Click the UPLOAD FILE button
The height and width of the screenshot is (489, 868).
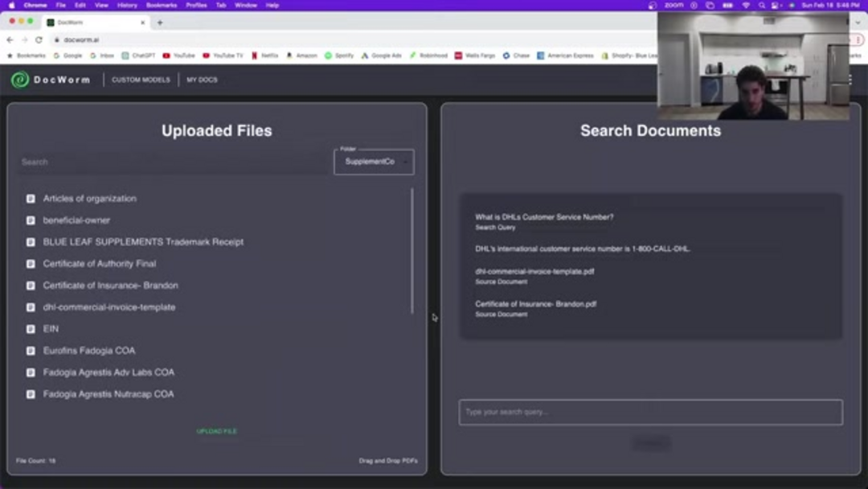pos(215,431)
